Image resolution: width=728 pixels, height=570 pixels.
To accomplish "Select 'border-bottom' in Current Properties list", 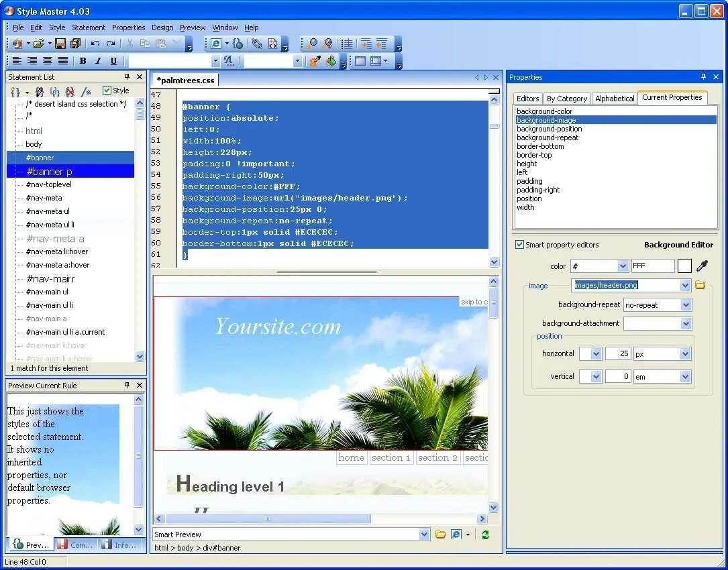I will (x=540, y=146).
